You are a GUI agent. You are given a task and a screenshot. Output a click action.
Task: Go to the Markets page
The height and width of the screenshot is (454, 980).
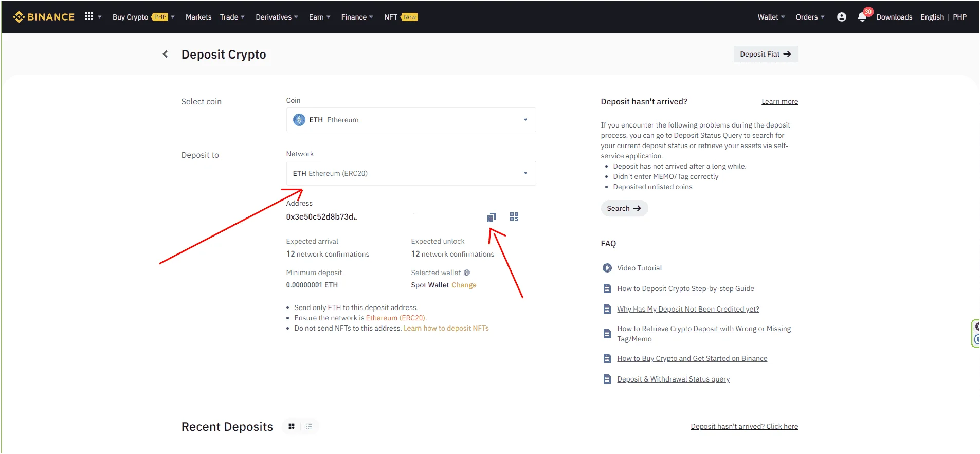click(x=198, y=17)
